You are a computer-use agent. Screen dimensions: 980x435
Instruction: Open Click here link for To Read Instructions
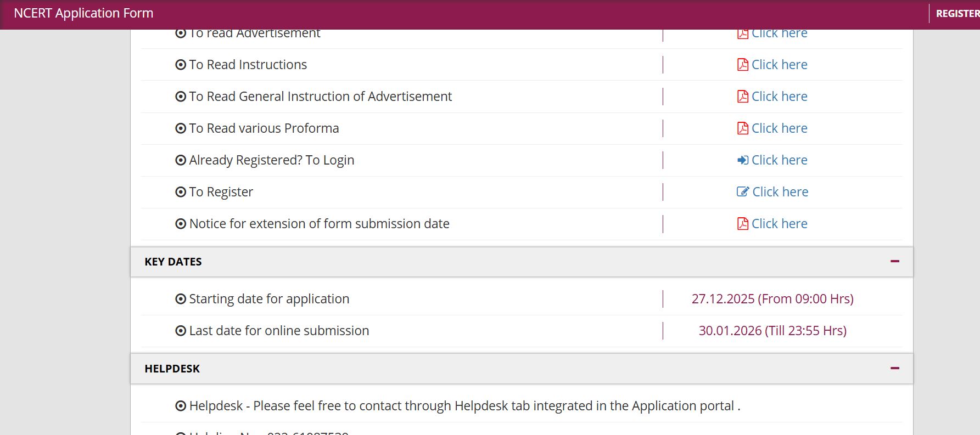click(x=779, y=65)
